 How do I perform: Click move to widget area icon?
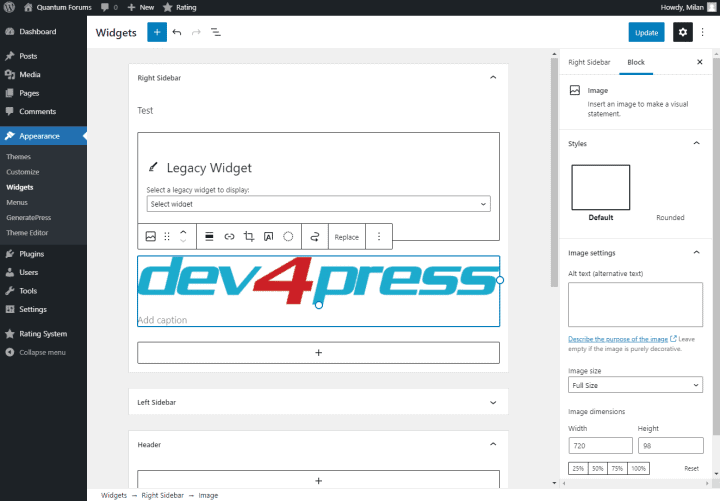315,236
